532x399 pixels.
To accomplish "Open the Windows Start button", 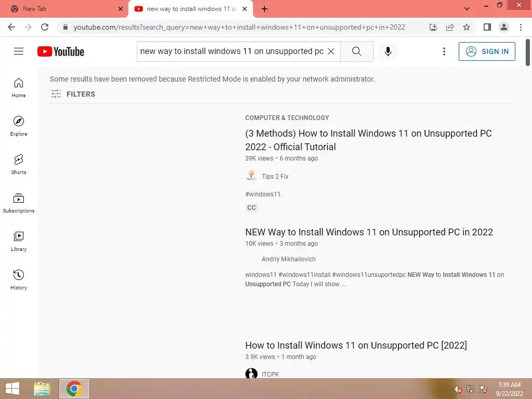I will tap(12, 389).
